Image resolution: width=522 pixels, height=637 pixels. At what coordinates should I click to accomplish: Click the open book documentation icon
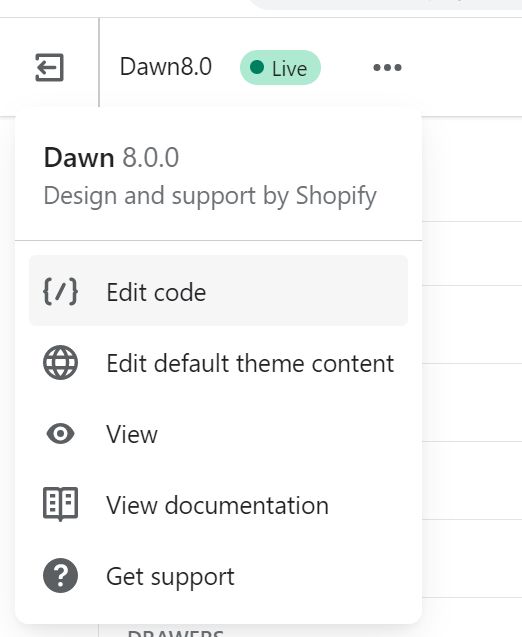(61, 504)
